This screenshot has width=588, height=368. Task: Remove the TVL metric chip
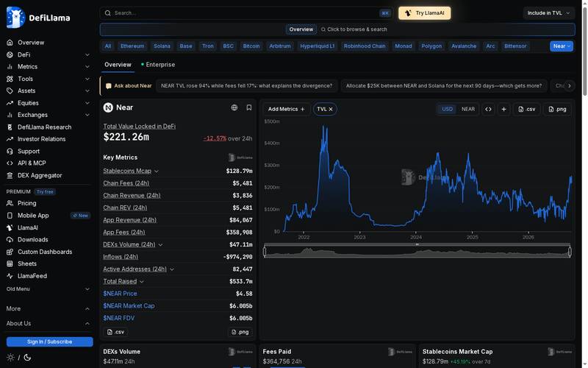[x=331, y=109]
